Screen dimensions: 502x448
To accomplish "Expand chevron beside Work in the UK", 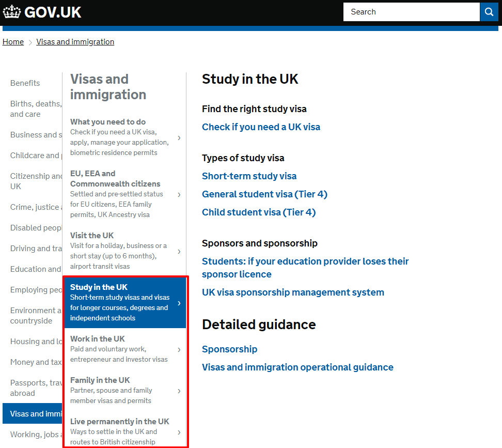I will 179,350.
